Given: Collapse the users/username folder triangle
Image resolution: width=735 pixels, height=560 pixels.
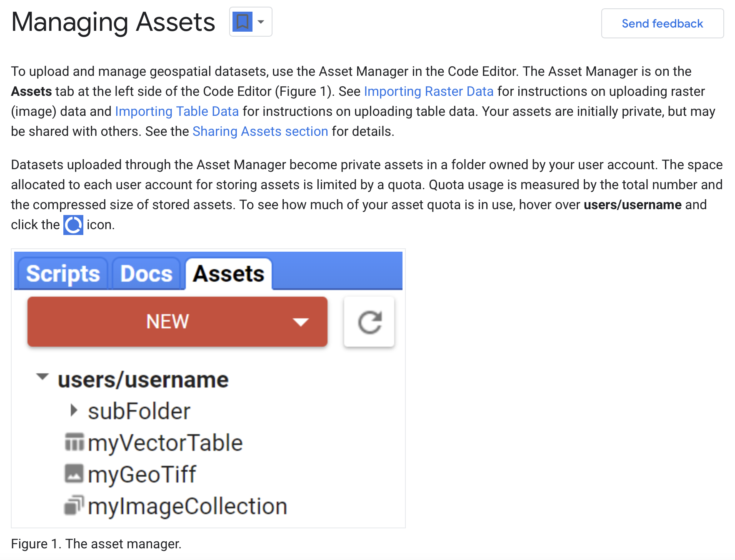Looking at the screenshot, I should pyautogui.click(x=42, y=377).
